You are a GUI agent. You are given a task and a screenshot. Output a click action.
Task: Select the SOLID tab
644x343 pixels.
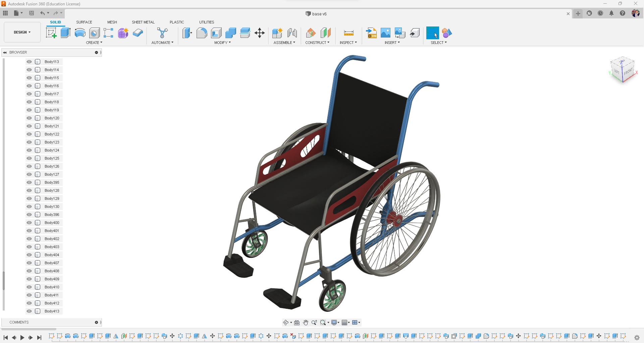(x=56, y=22)
